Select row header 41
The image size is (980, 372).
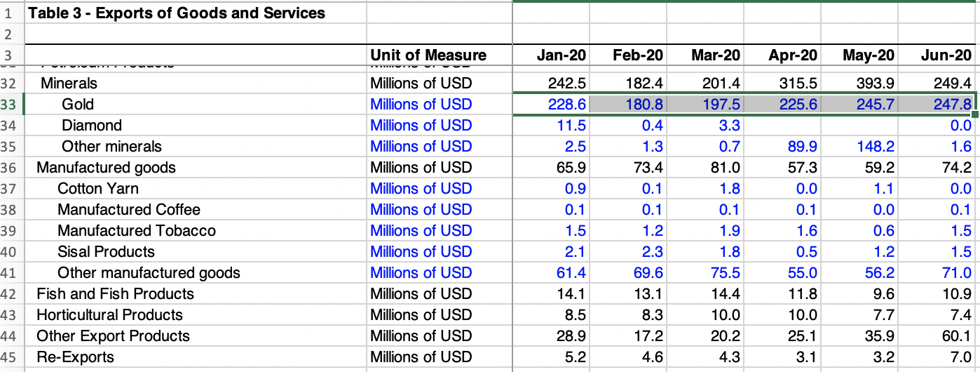tap(11, 273)
